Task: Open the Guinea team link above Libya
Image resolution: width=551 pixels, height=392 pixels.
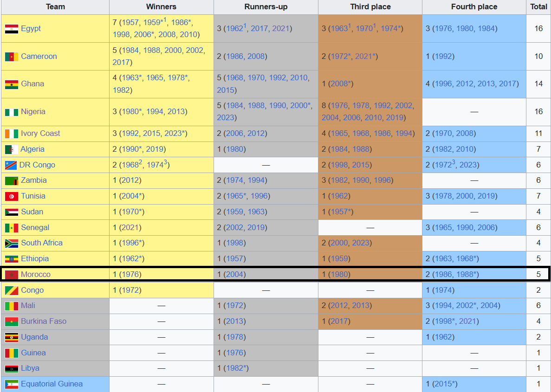Action: [33, 353]
